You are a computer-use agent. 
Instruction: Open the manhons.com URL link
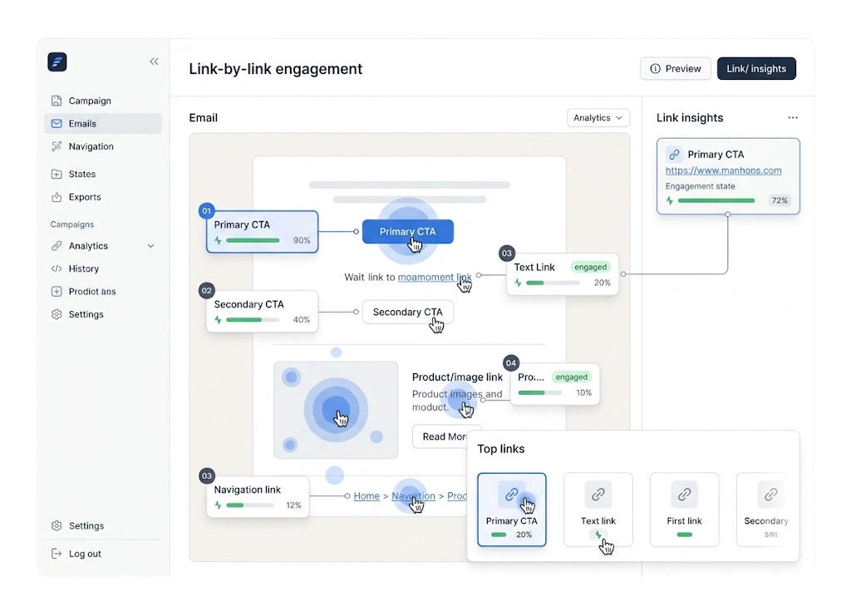724,170
